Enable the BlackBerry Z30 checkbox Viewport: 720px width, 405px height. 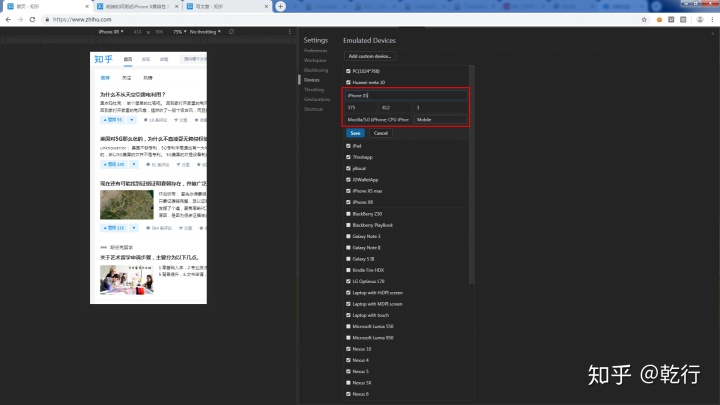(x=348, y=214)
